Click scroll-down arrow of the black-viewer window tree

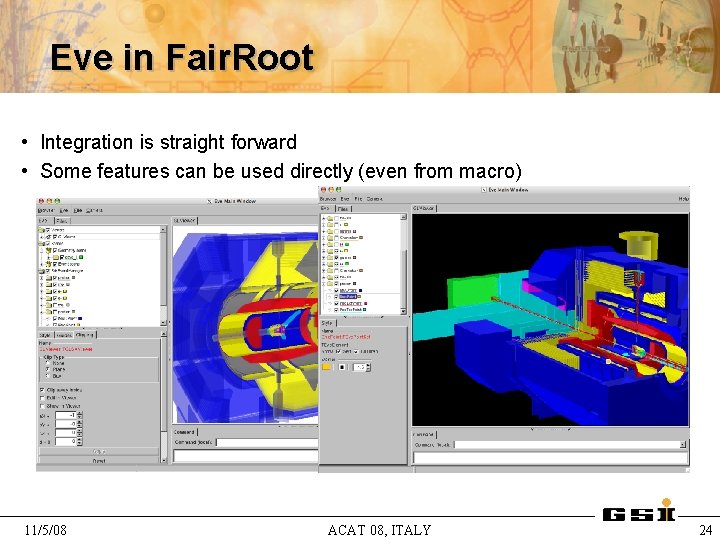click(403, 311)
